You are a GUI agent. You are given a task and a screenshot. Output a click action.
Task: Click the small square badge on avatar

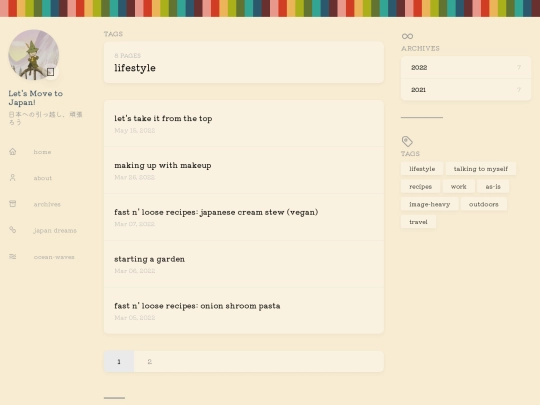point(51,72)
